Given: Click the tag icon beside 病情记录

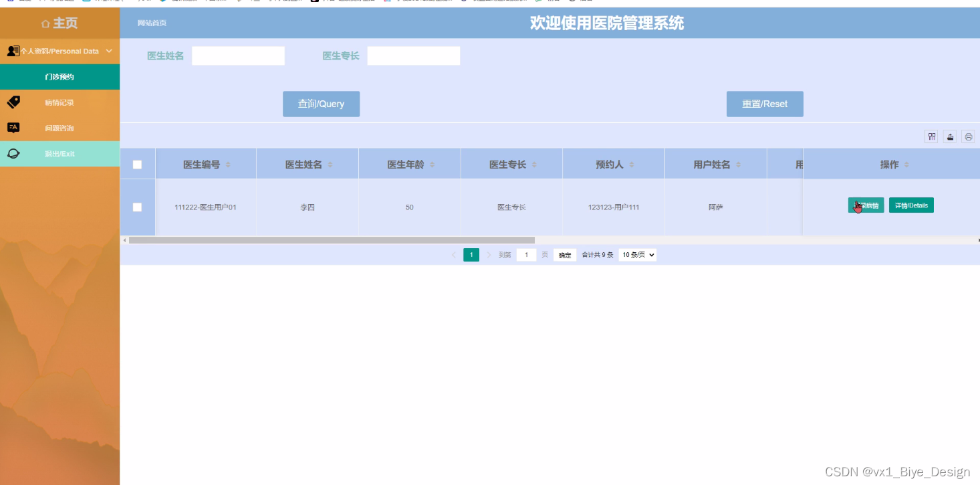Looking at the screenshot, I should point(13,102).
